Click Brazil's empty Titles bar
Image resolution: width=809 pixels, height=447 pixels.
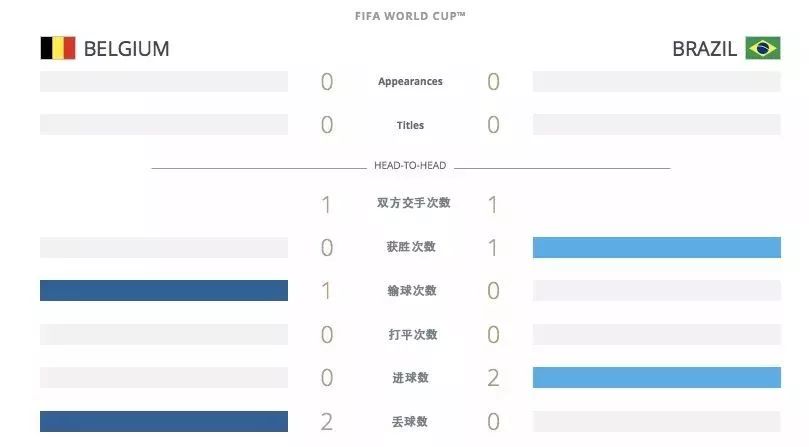click(657, 124)
